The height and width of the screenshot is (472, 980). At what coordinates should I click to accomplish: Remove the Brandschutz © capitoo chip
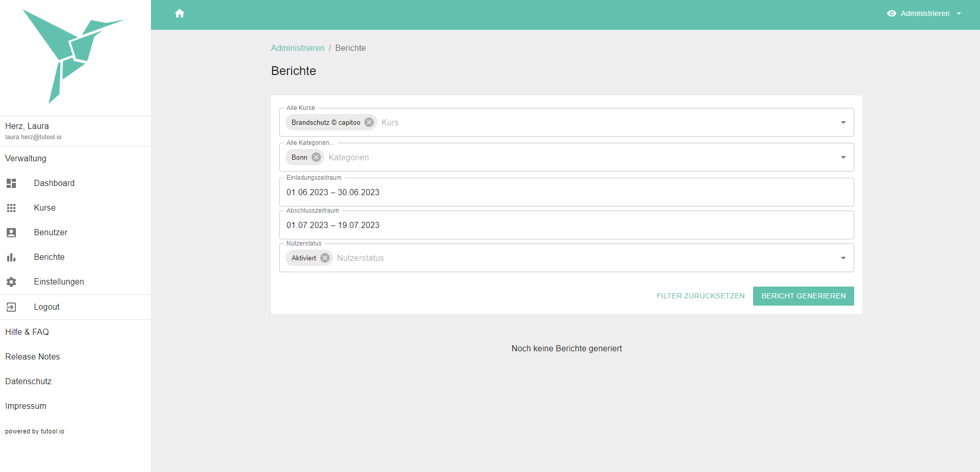pos(369,122)
